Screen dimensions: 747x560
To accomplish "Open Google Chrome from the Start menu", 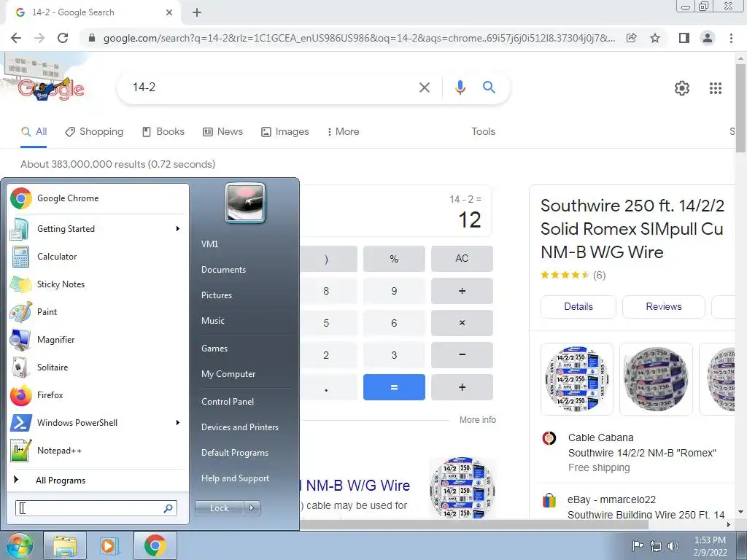I will [98, 198].
